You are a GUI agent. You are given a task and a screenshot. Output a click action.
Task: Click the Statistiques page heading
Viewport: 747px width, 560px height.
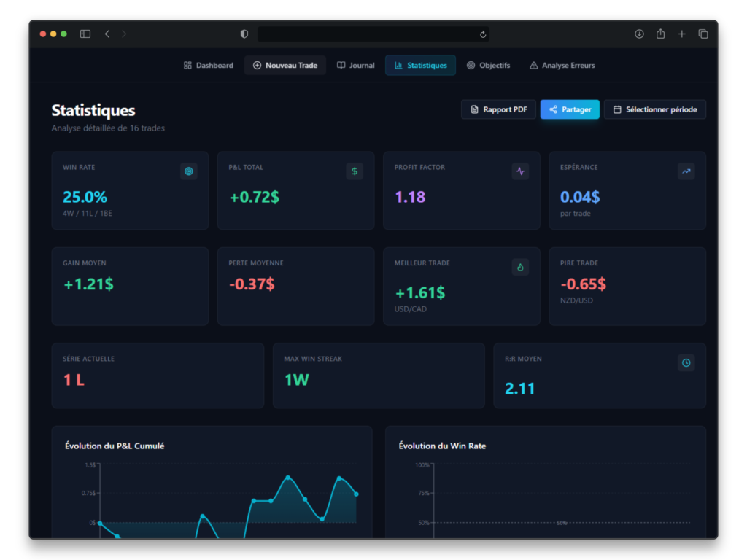click(x=93, y=110)
